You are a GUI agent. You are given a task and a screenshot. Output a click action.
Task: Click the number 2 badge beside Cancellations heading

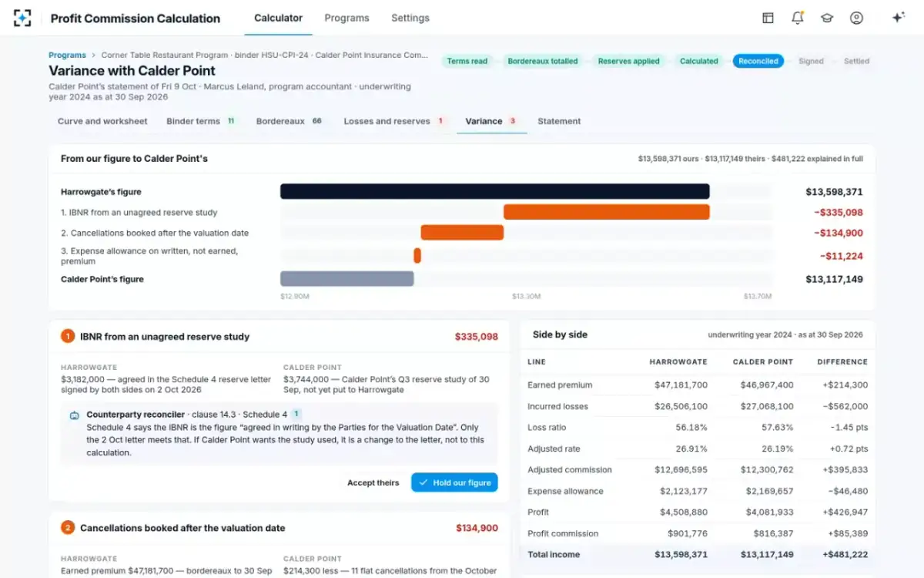coord(68,528)
